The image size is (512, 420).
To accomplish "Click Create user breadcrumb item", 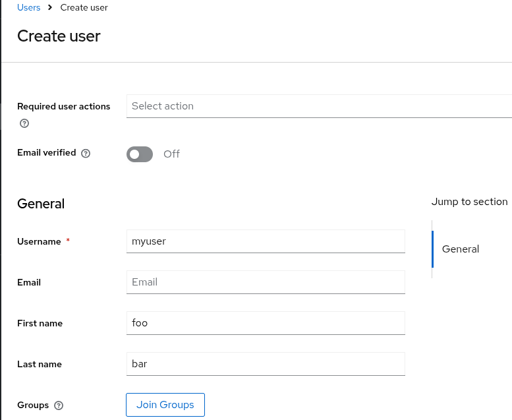I will click(x=84, y=8).
